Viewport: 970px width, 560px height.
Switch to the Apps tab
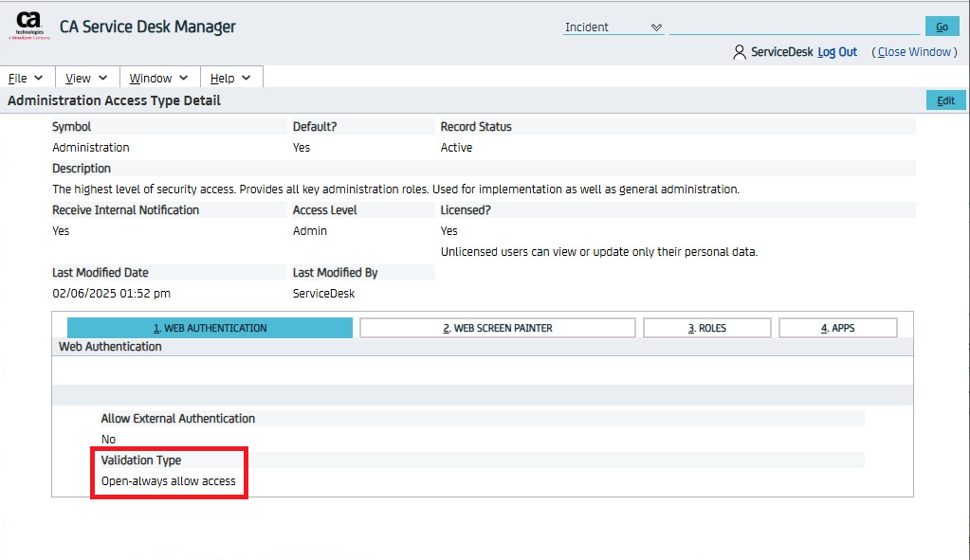coord(837,328)
